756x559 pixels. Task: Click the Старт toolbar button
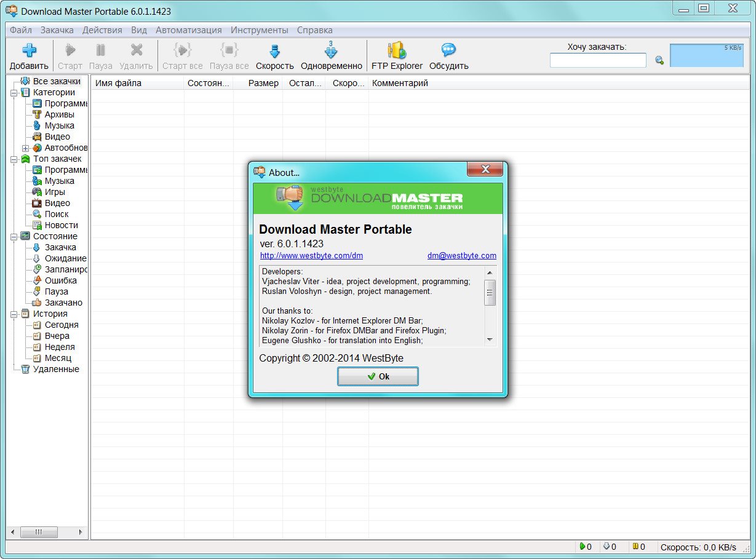(70, 57)
